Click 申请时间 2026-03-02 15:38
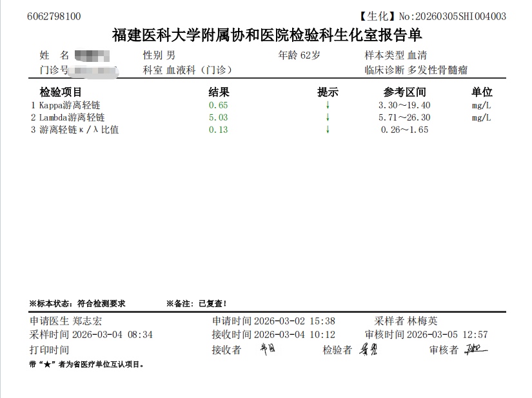 273,321
